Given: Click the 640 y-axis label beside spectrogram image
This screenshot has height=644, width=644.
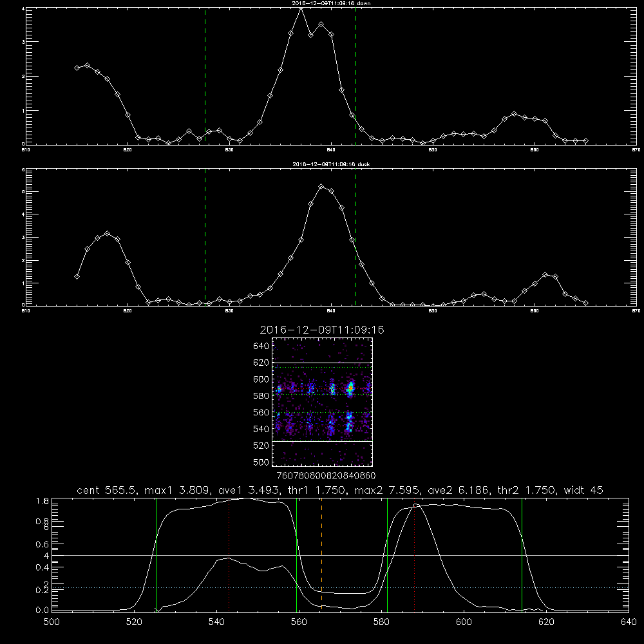Looking at the screenshot, I should coord(261,346).
